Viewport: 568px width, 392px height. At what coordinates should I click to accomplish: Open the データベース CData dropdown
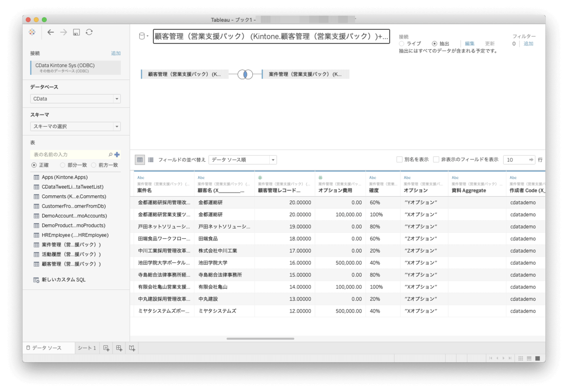pos(75,99)
